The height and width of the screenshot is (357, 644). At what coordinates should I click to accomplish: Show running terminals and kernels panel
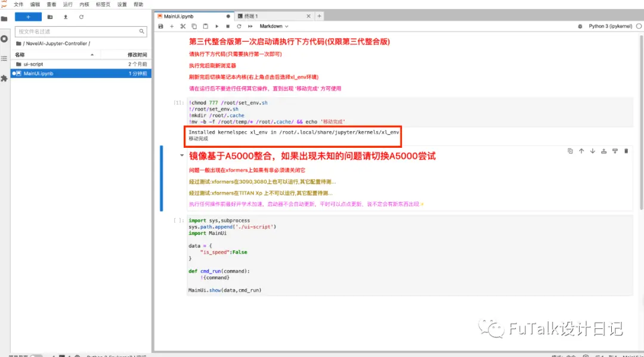(4, 39)
